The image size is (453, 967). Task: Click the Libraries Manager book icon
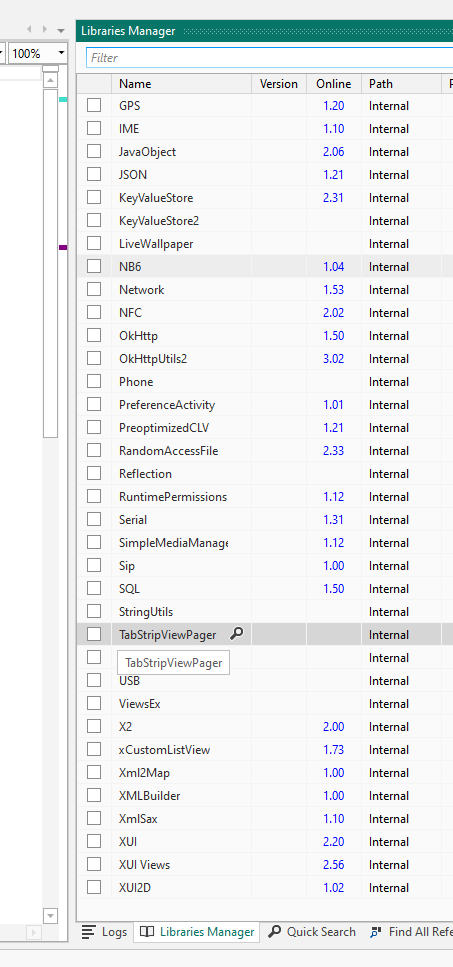[x=147, y=932]
